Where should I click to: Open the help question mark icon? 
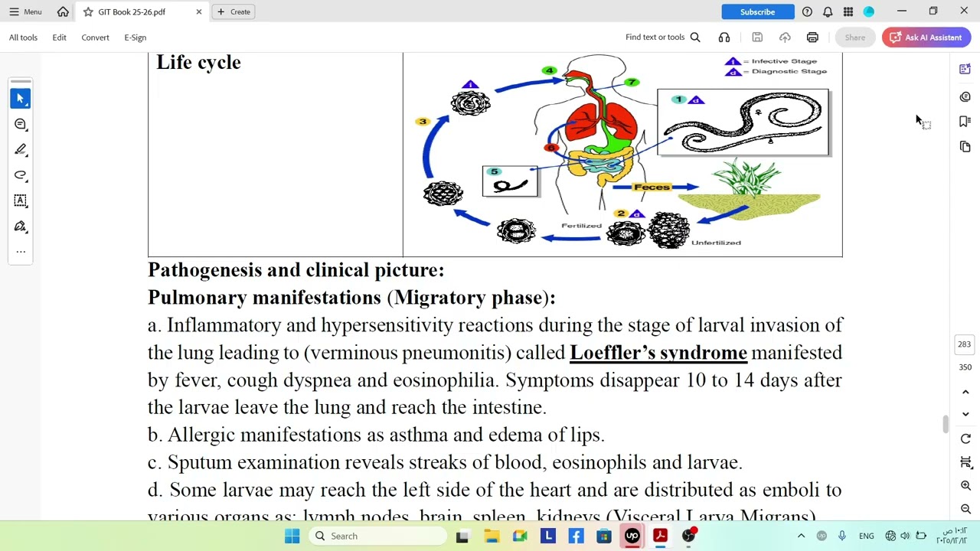click(807, 11)
